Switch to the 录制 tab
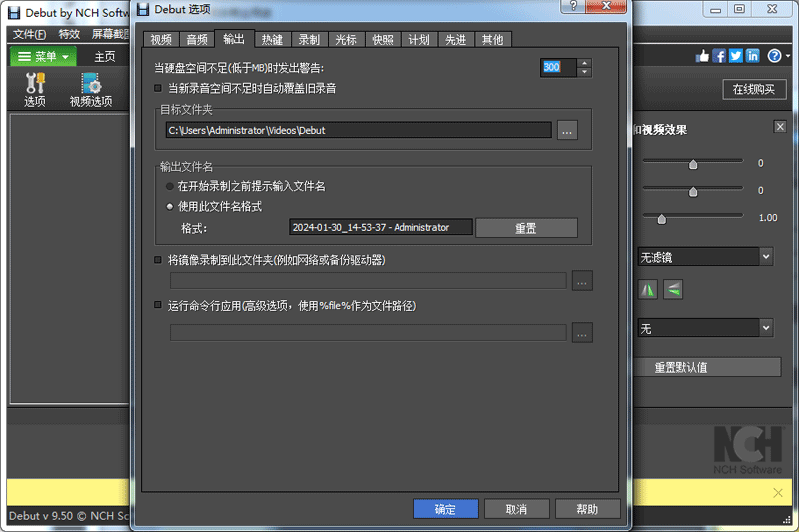Screen dimensions: 799x532 [309, 40]
